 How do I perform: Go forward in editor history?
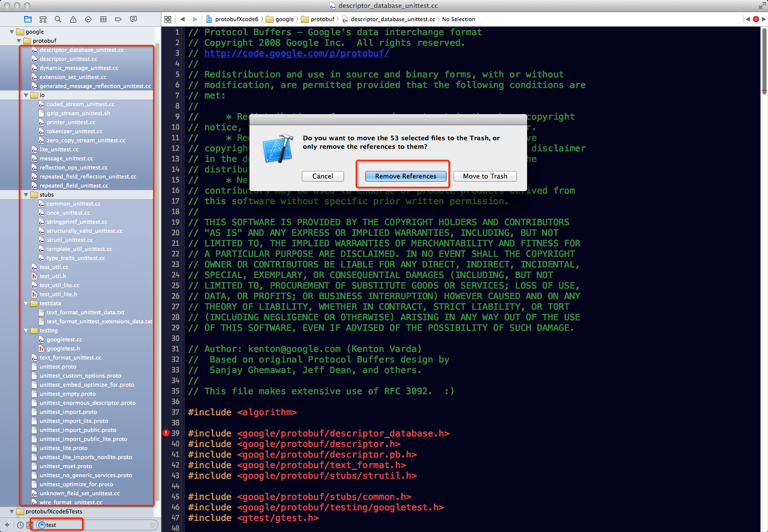click(195, 19)
